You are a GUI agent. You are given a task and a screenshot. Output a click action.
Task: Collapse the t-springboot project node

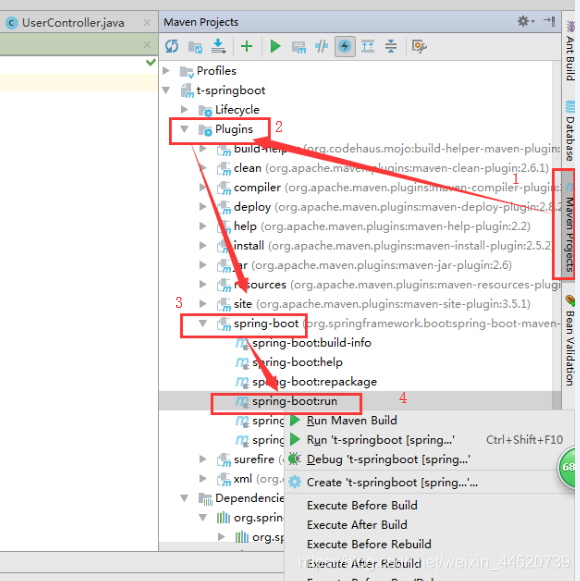click(166, 90)
